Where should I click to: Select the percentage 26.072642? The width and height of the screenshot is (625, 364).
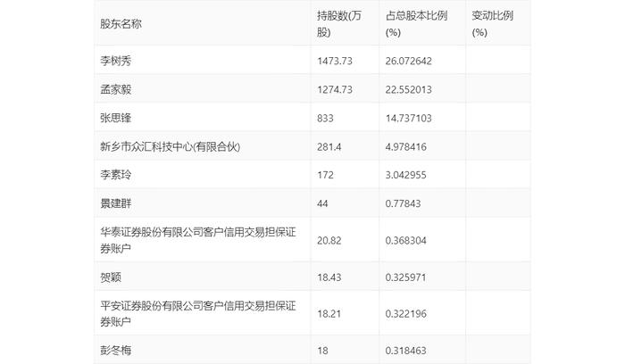pyautogui.click(x=409, y=61)
